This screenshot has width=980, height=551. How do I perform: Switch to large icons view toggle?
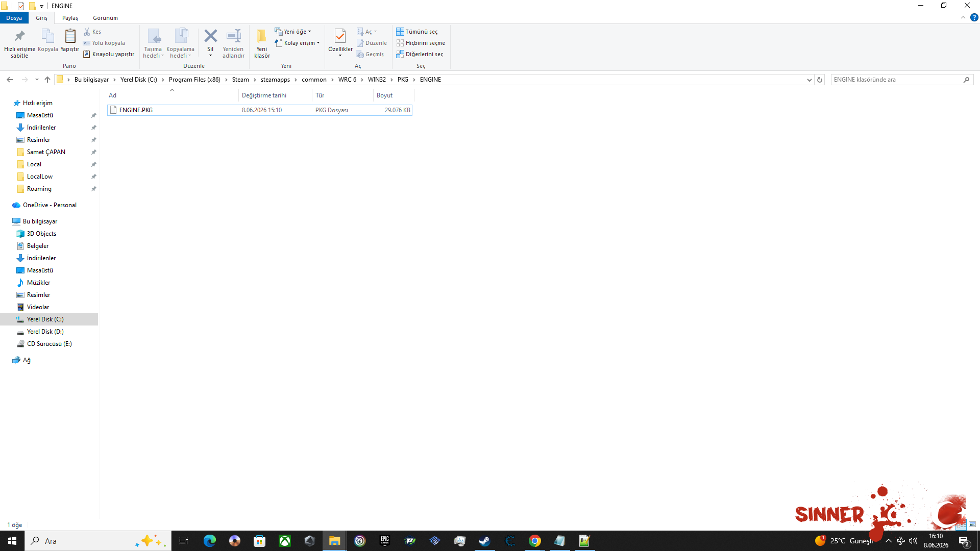point(972,524)
